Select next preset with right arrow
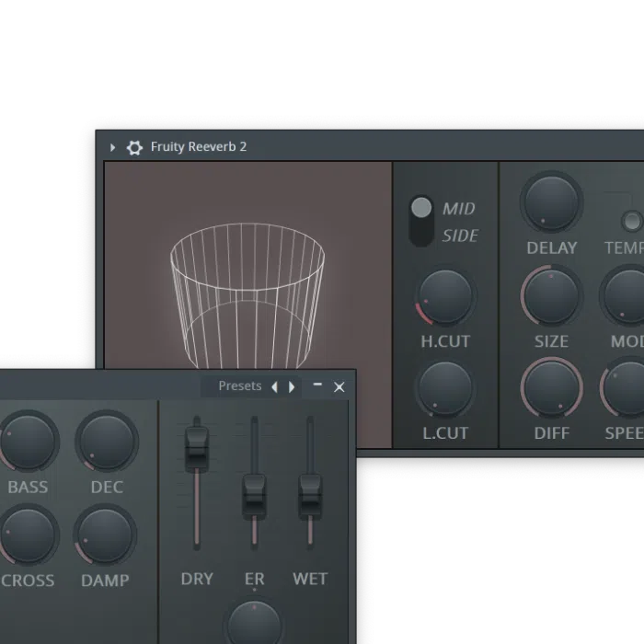 (x=292, y=387)
